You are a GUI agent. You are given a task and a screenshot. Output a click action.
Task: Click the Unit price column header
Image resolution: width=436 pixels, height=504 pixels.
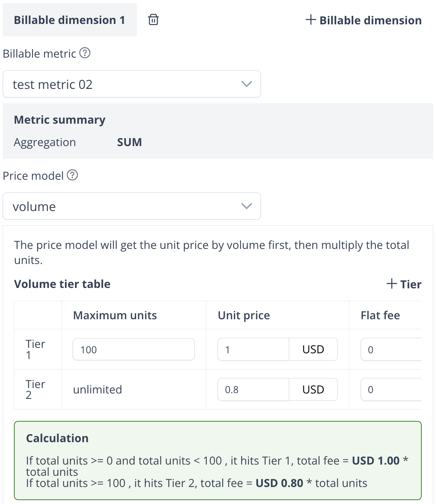coord(244,315)
